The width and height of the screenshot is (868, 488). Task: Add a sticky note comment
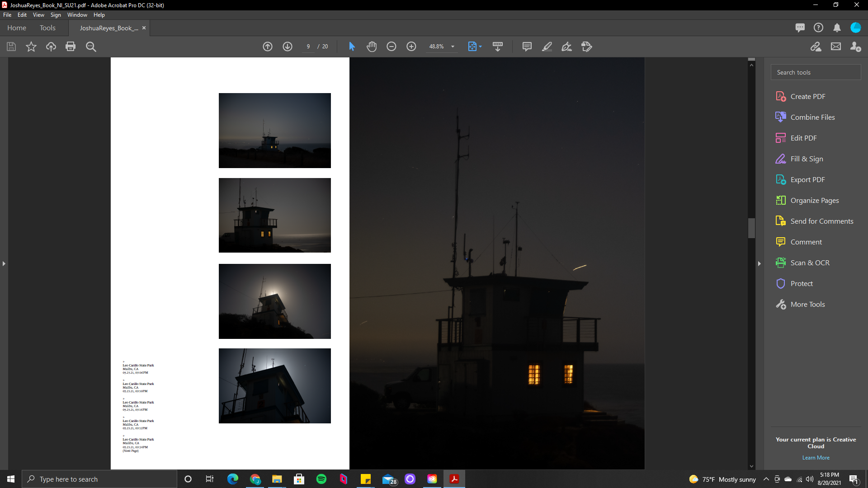coord(527,47)
